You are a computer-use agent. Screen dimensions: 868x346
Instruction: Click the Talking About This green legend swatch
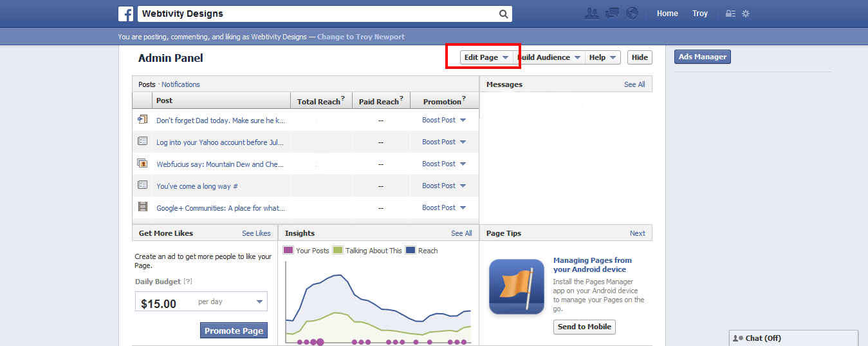point(338,250)
